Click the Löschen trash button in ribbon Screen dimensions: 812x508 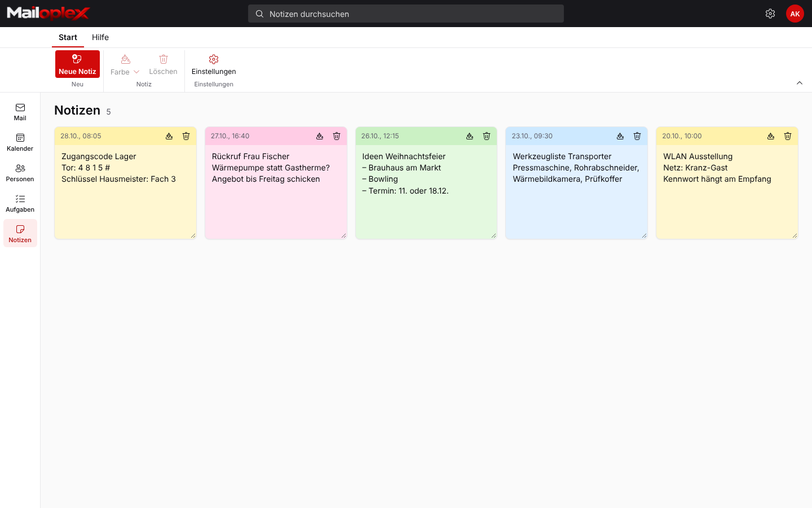163,64
